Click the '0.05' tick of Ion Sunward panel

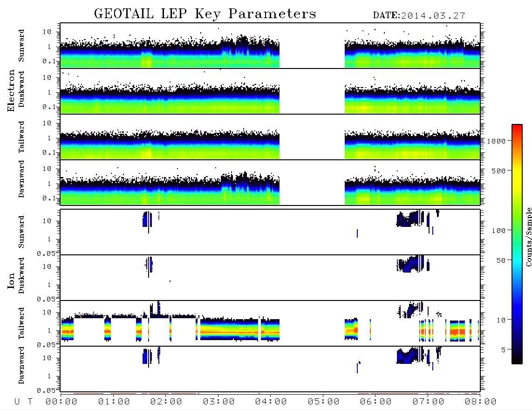coord(46,253)
